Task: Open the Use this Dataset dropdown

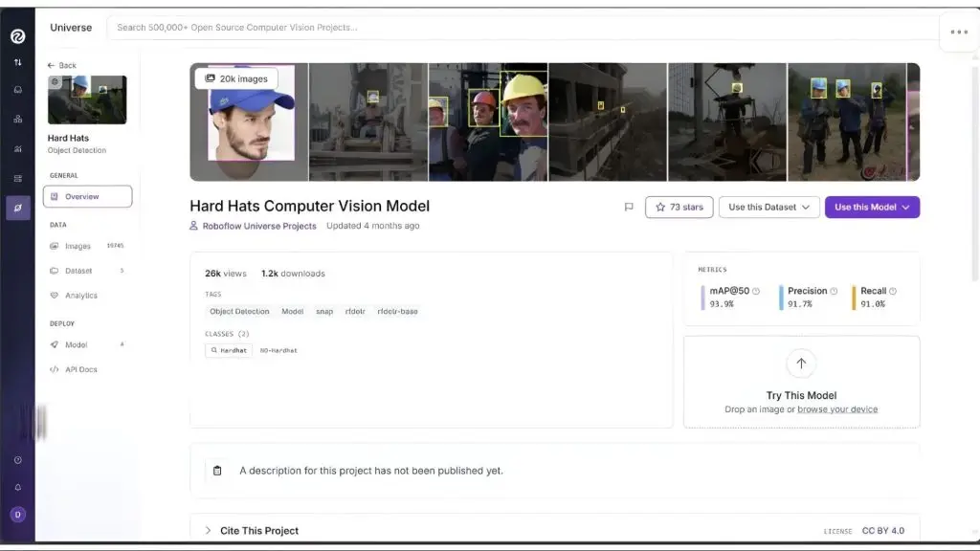Action: [x=768, y=207]
